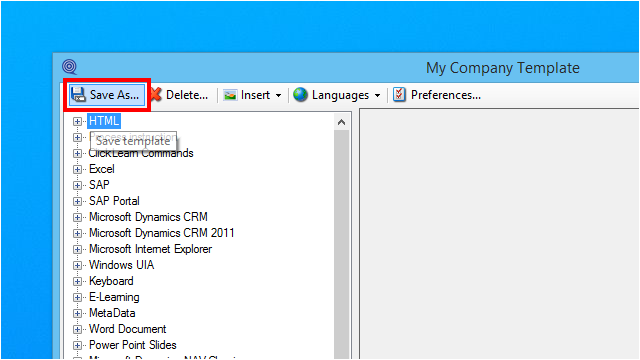Select the Keyboard tree item
Image resolution: width=640 pixels, height=360 pixels.
point(111,281)
